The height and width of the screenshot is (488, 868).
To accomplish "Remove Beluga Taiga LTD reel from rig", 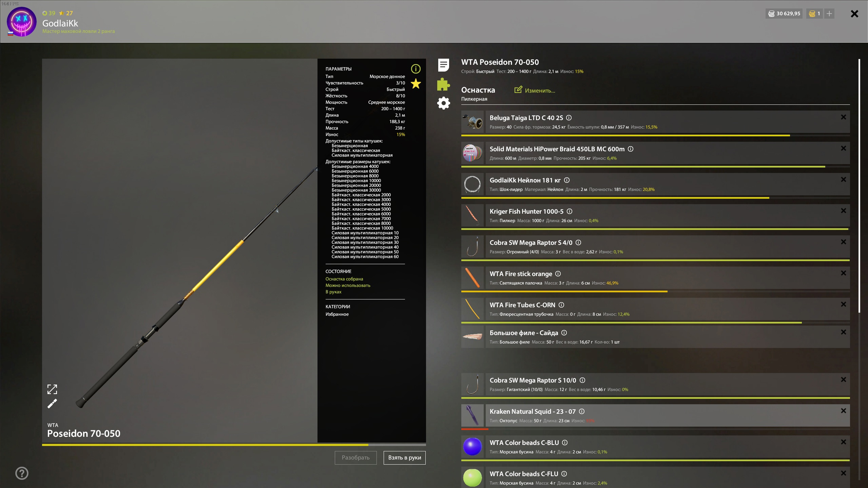I will coord(843,117).
